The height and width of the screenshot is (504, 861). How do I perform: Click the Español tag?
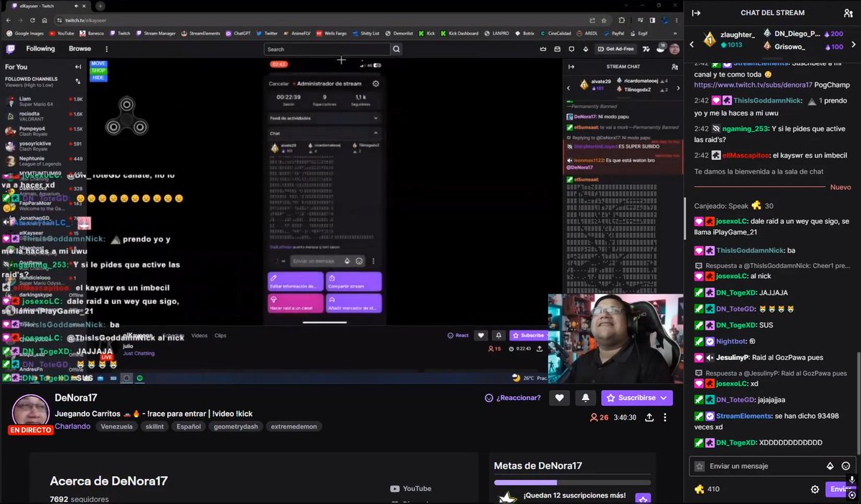(189, 427)
